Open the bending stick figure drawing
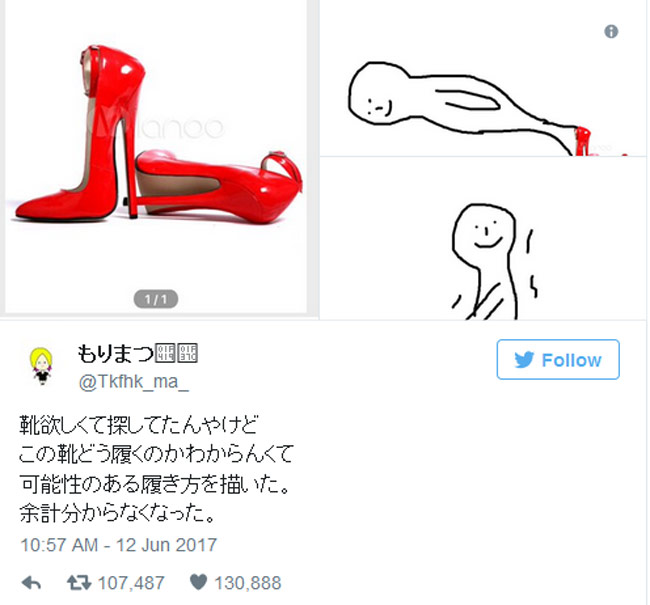 click(483, 78)
